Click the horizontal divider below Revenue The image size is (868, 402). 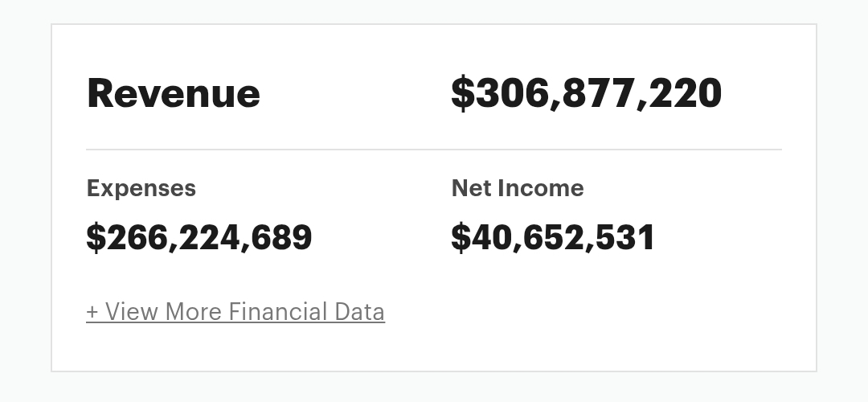pyautogui.click(x=434, y=150)
